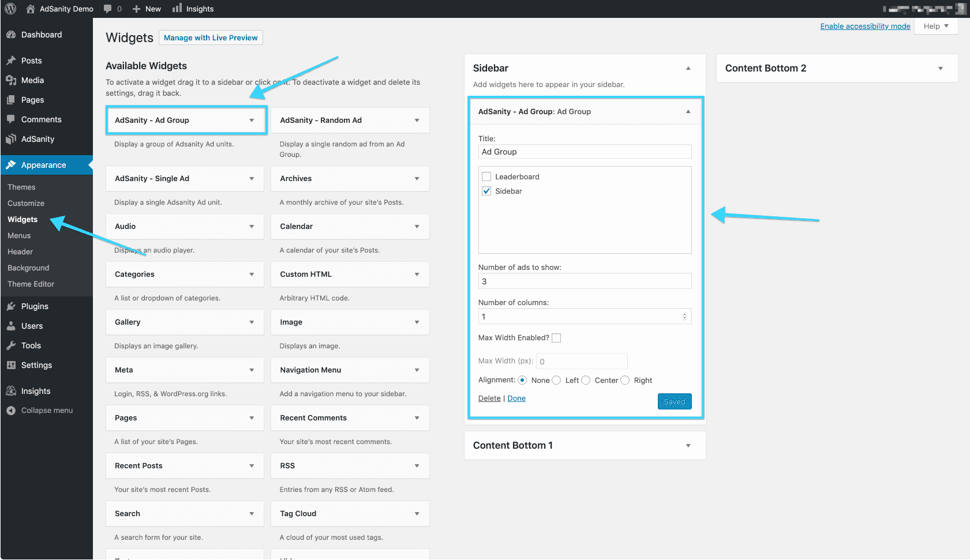
Task: Collapse the Sidebar widget area
Action: point(688,68)
